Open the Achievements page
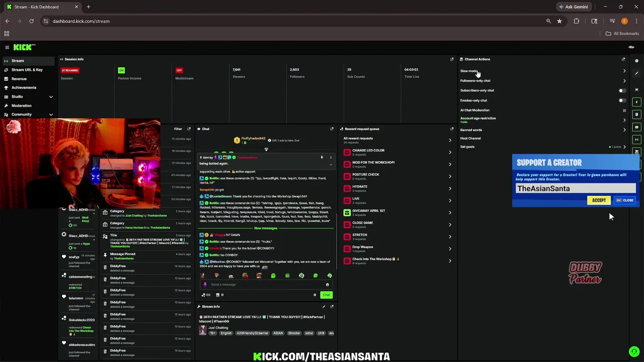 pos(29,87)
